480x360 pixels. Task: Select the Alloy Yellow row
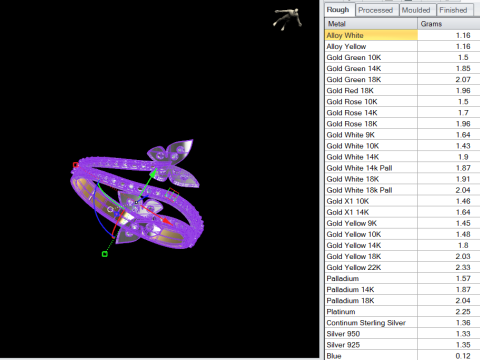click(x=402, y=46)
